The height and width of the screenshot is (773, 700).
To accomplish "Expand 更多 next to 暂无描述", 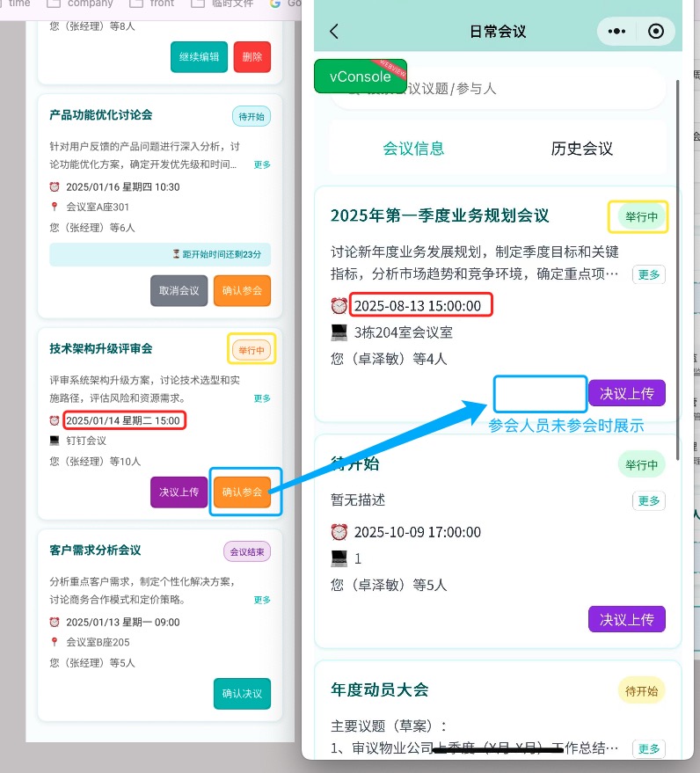I will [649, 501].
